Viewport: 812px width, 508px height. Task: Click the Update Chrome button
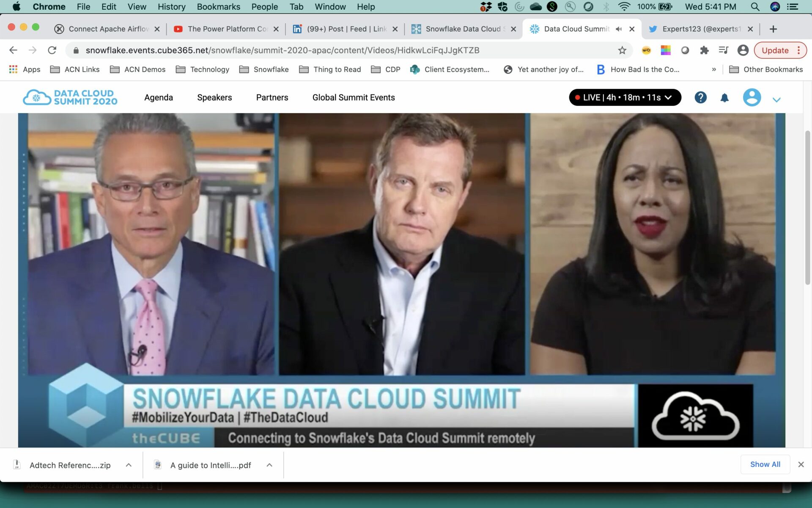point(775,50)
